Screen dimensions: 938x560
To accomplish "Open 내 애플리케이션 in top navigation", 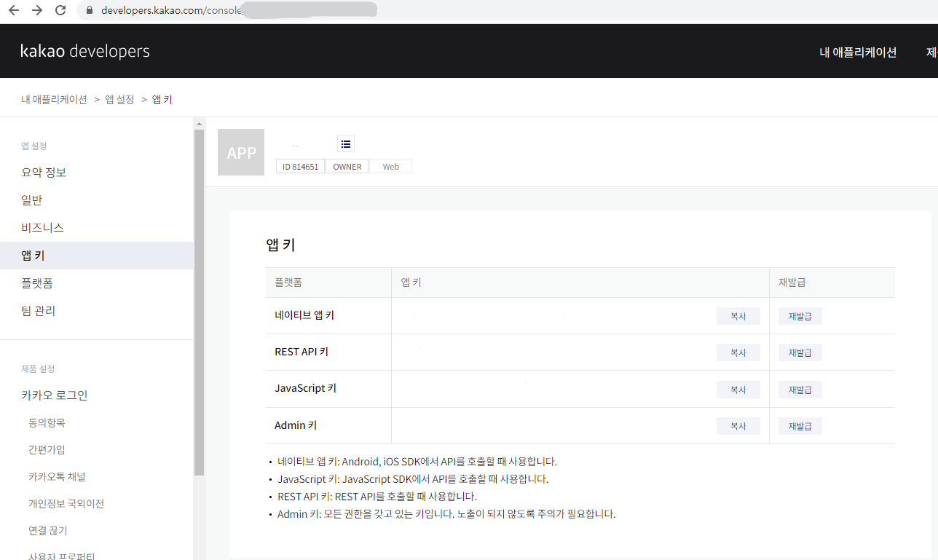I will coord(858,52).
